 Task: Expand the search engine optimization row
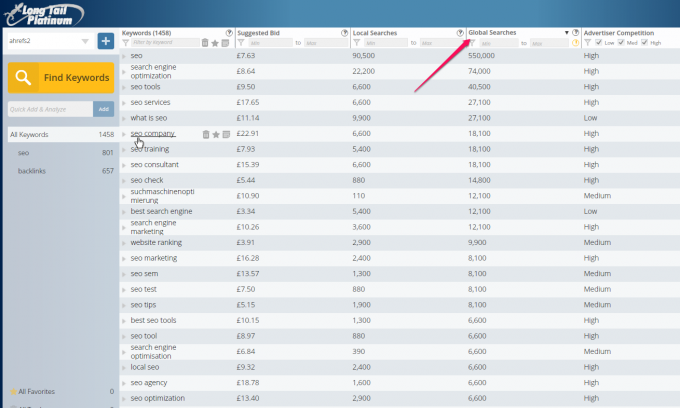pos(124,72)
